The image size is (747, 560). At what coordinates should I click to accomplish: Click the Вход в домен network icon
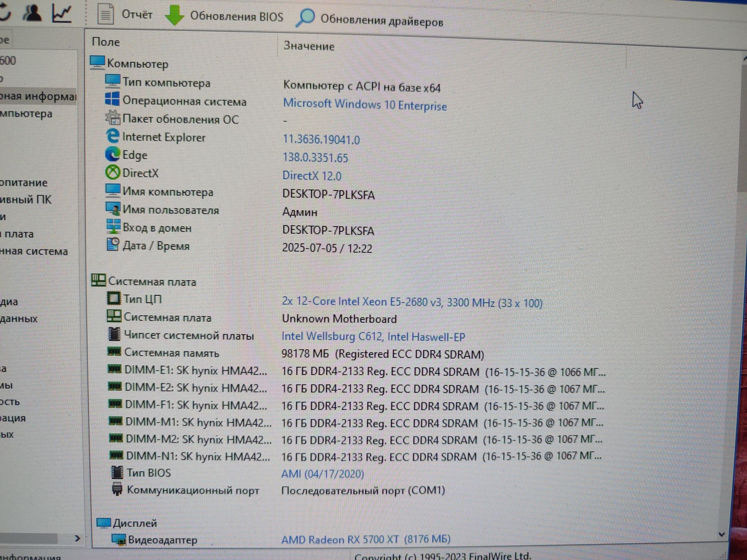113,226
